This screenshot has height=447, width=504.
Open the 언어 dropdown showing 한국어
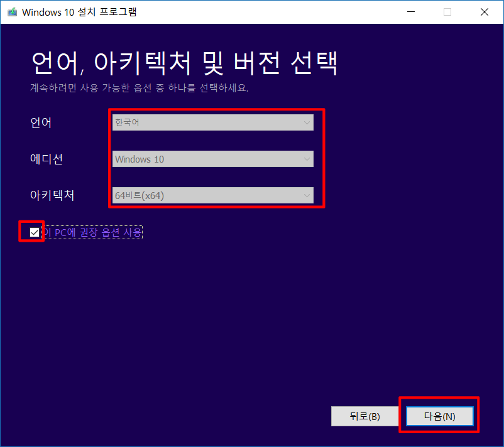pos(213,122)
